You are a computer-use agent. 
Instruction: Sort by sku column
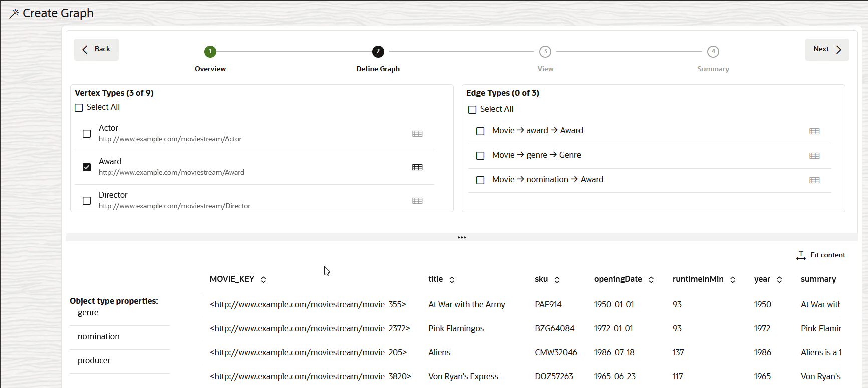point(557,280)
